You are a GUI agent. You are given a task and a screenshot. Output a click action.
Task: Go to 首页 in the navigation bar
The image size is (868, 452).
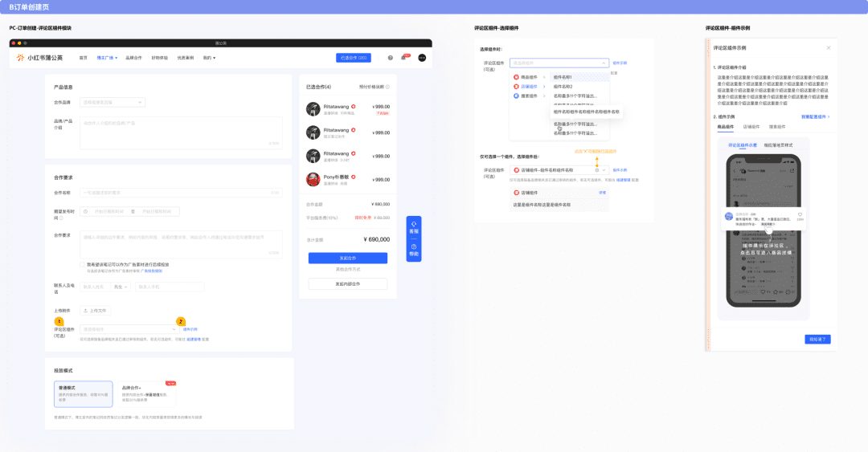(x=83, y=58)
